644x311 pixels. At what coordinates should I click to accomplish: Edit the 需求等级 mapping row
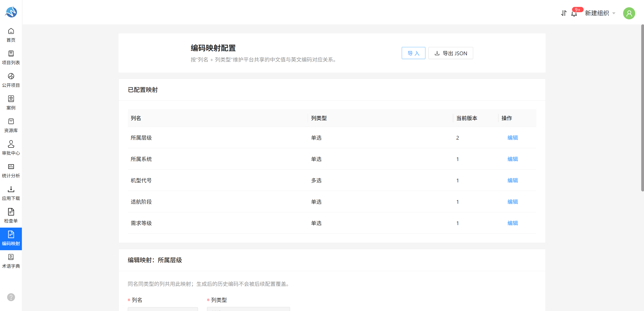(x=512, y=223)
